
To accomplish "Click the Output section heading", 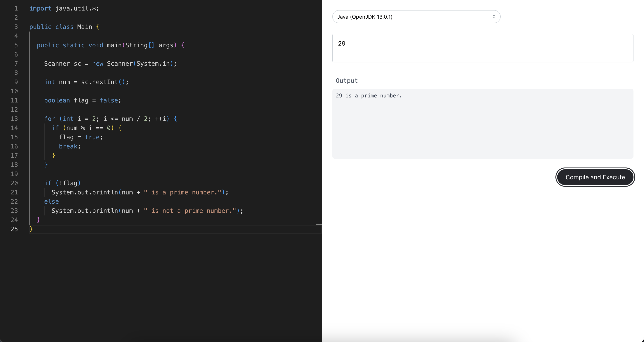I will [x=347, y=81].
